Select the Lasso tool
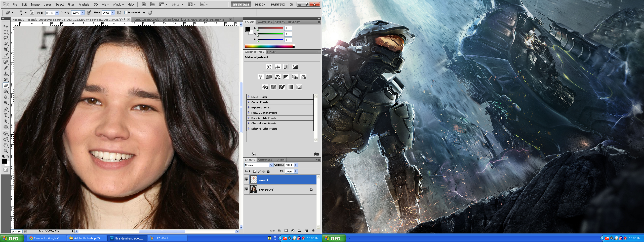The image size is (644, 242). [6, 38]
